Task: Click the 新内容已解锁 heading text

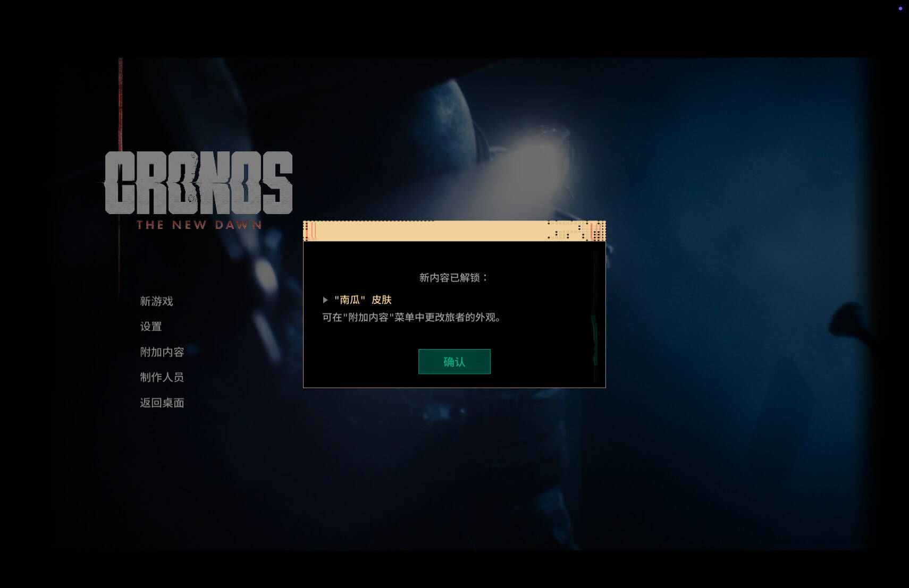Action: click(453, 278)
